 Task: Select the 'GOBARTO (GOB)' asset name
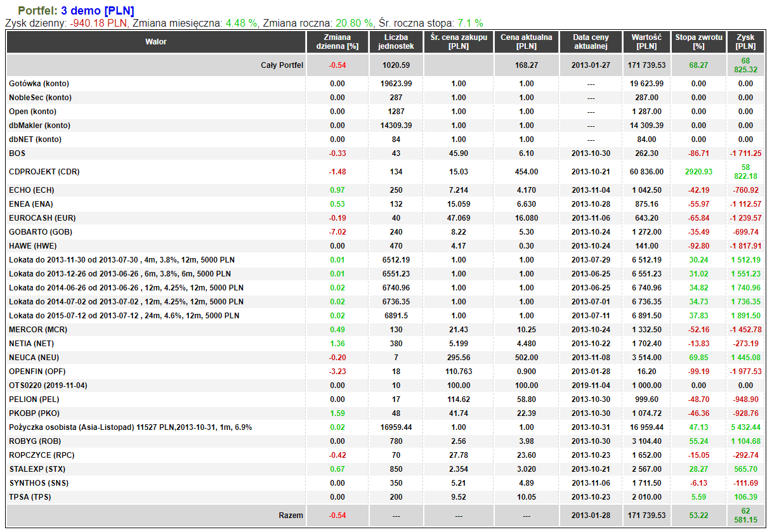tap(41, 232)
